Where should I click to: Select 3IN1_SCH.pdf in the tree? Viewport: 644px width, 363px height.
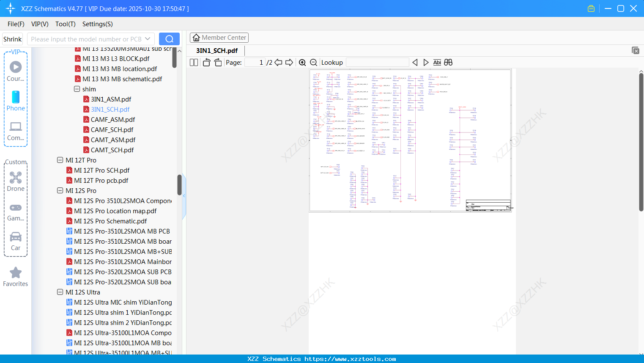110,110
